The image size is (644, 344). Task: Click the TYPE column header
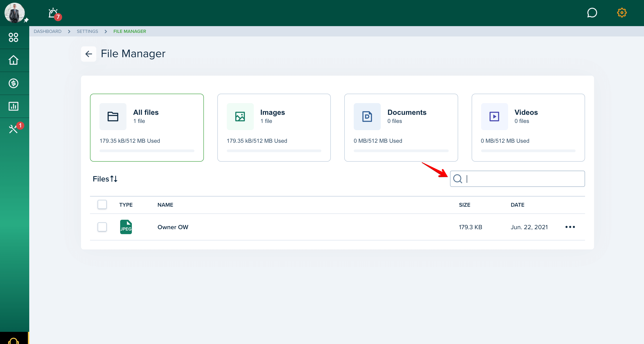126,205
